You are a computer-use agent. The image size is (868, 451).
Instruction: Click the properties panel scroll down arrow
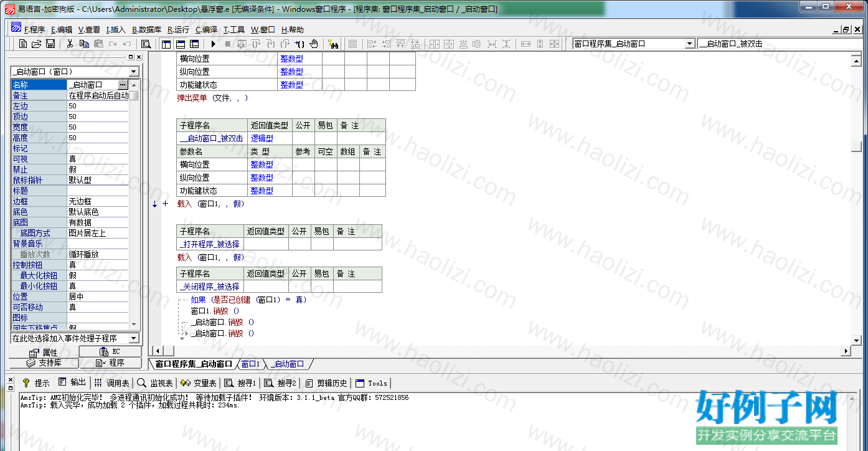133,324
